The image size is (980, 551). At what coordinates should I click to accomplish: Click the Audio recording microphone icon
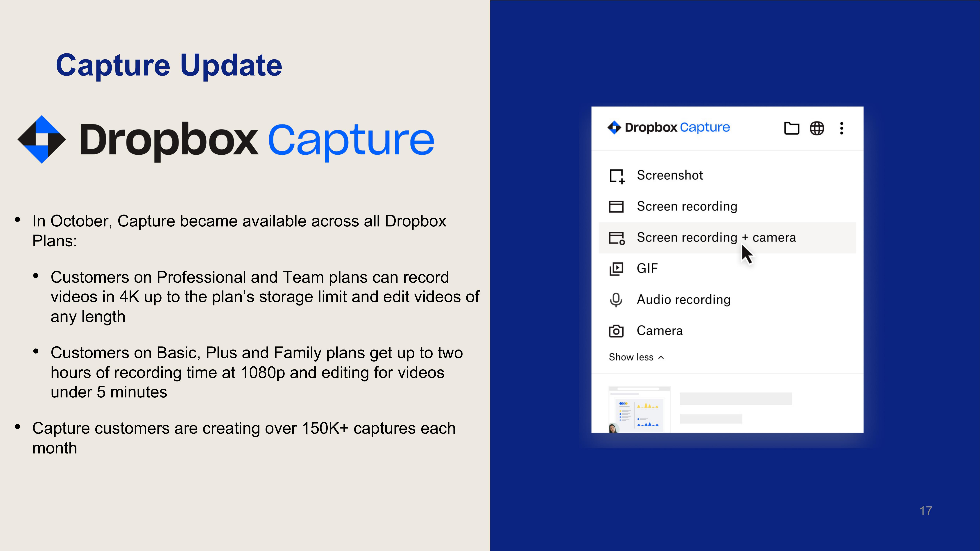click(x=616, y=300)
